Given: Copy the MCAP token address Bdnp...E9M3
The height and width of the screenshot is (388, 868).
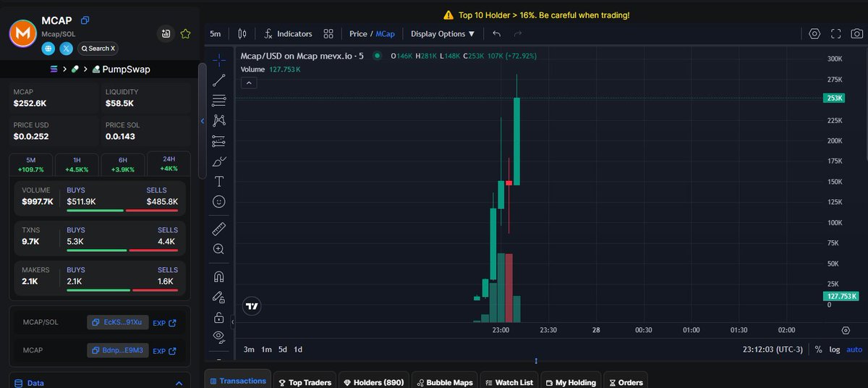Looking at the screenshot, I should pos(118,350).
